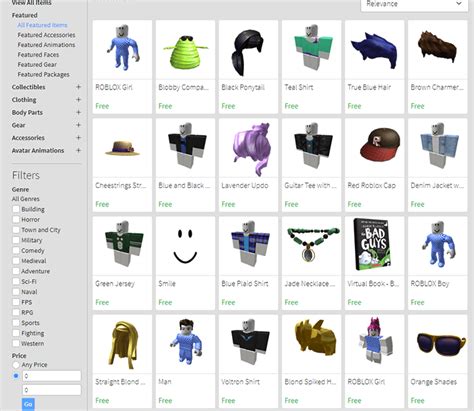Tick the Fighting genre checkbox
Viewport: 474px width, 411px height.
click(x=16, y=333)
